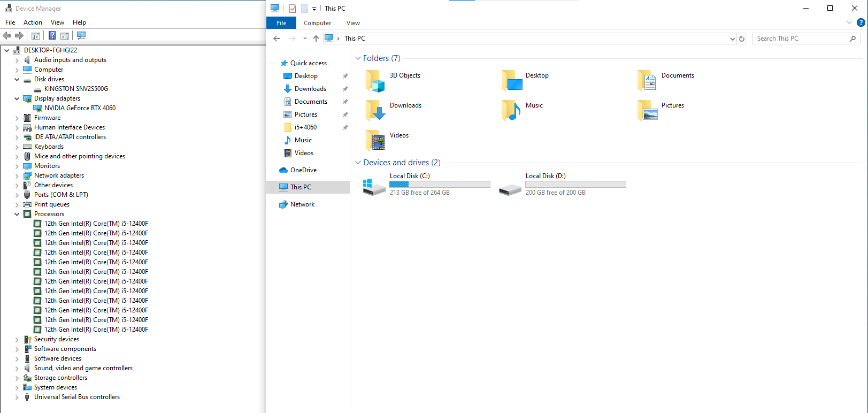Click the search magnifier in Explorer

(853, 39)
